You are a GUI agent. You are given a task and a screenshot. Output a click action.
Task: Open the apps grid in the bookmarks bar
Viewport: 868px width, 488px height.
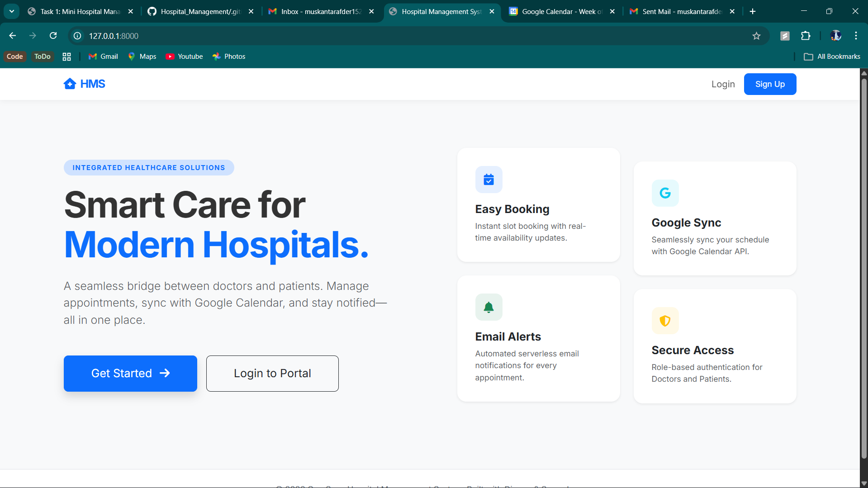click(66, 57)
